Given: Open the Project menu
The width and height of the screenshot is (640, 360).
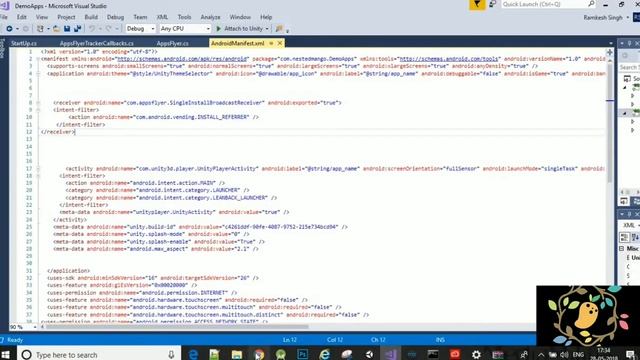Looking at the screenshot, I should [x=66, y=17].
